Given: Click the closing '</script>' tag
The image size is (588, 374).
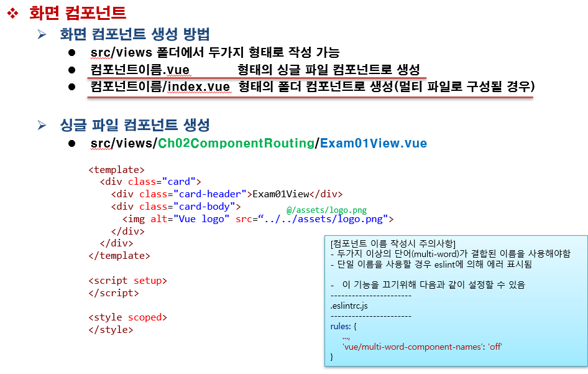Looking at the screenshot, I should [114, 293].
